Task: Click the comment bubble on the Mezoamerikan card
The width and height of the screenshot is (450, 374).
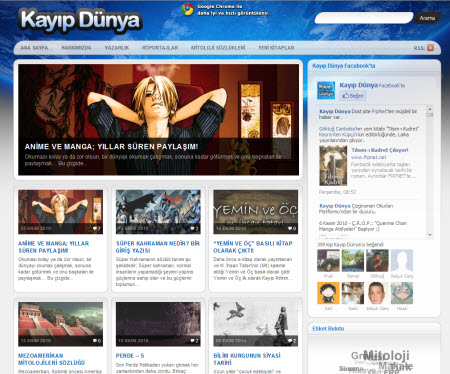Action: click(95, 341)
